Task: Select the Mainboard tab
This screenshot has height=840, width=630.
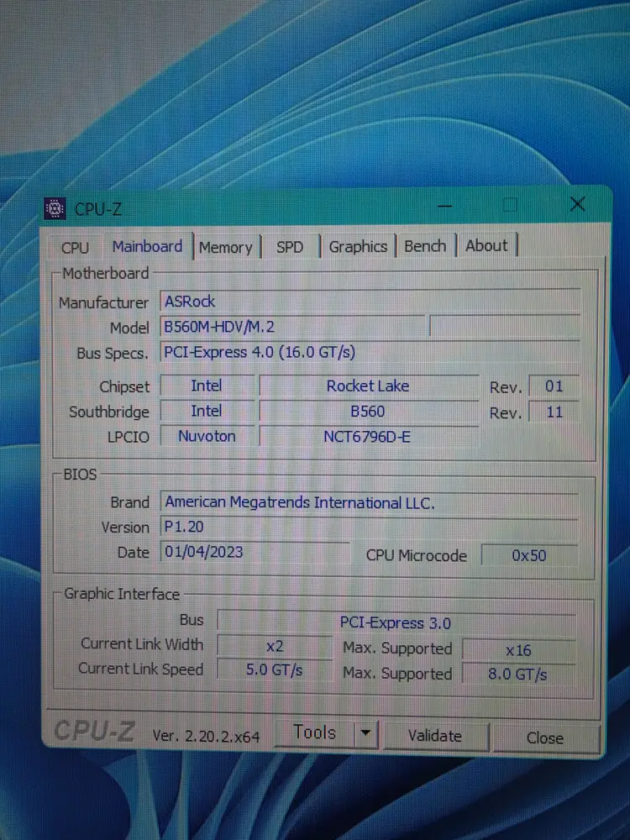Action: pyautogui.click(x=147, y=246)
